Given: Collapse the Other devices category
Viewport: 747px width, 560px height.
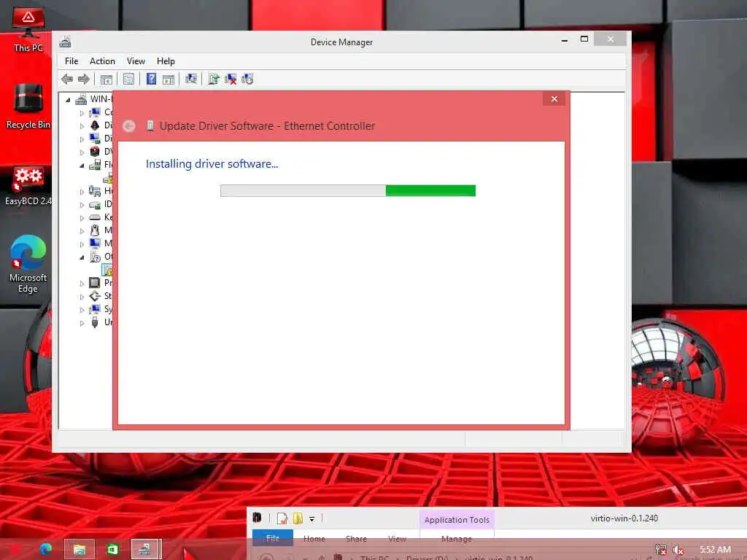Looking at the screenshot, I should 82,257.
